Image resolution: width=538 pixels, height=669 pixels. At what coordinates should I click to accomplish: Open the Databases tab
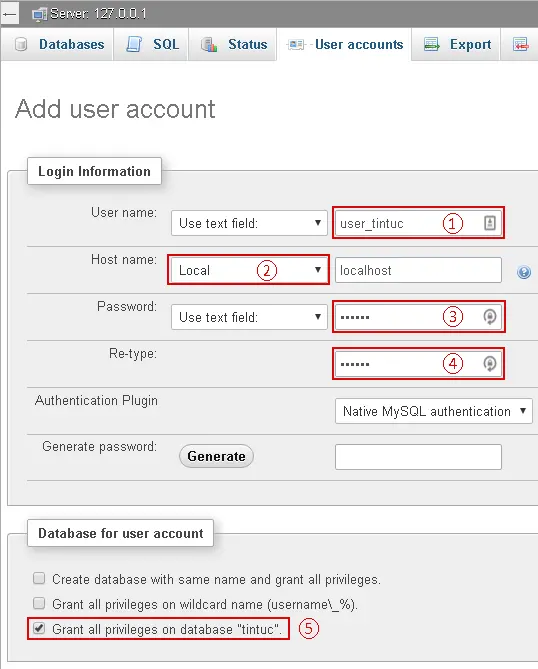57,44
